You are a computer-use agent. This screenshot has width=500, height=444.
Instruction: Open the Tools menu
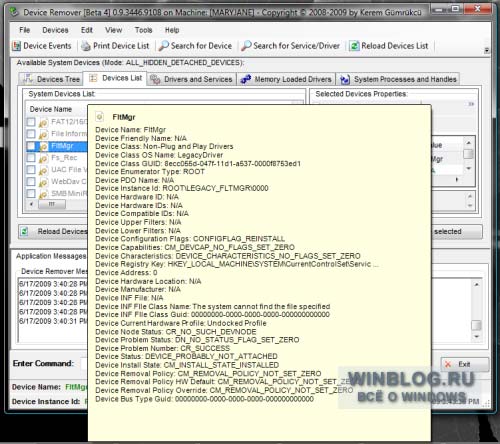[143, 30]
